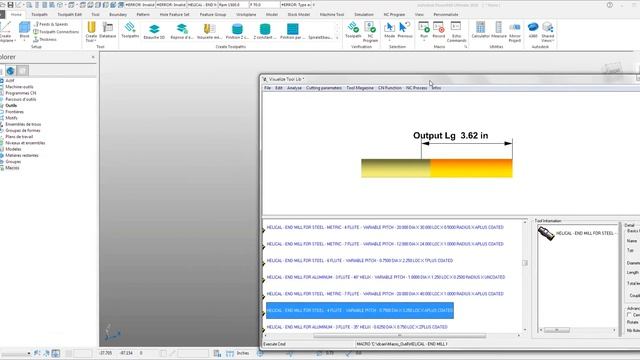Run Toolpath verification
The width and height of the screenshot is (640, 360).
[353, 30]
